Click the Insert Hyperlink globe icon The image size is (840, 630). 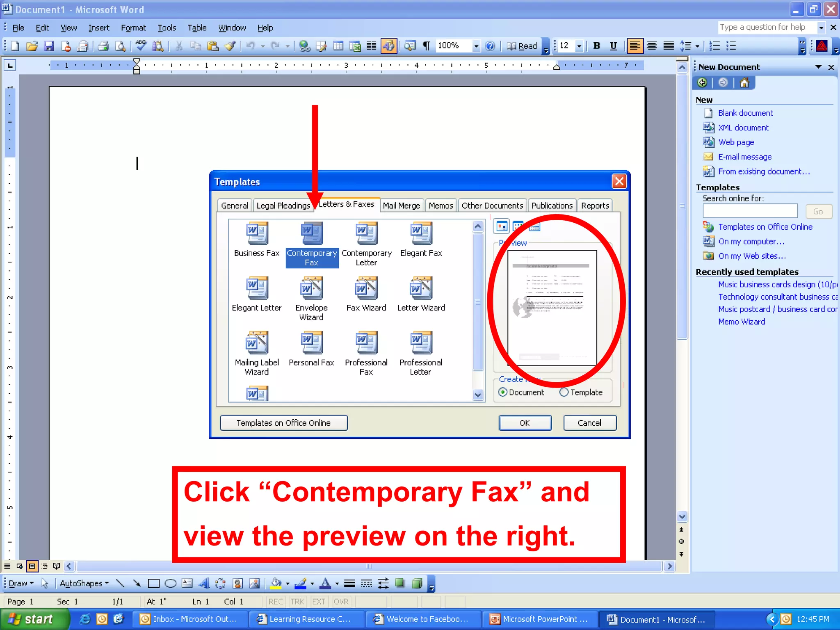[304, 46]
